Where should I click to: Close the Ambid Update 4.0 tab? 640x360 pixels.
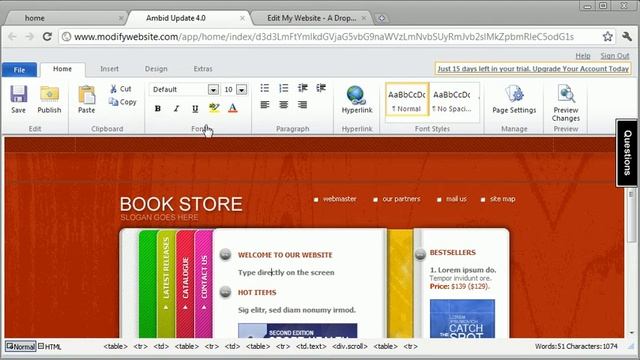pos(242,18)
